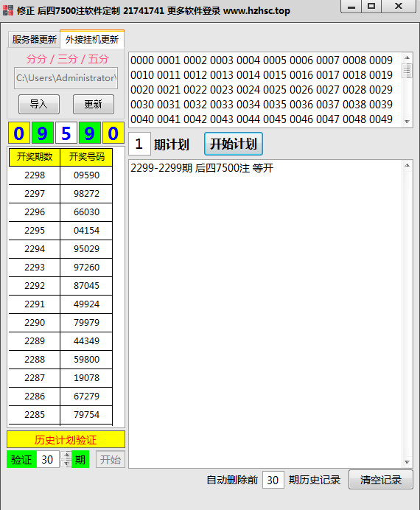This screenshot has height=510, width=420.
Task: Click the 验证 30 period number field
Action: 48,459
